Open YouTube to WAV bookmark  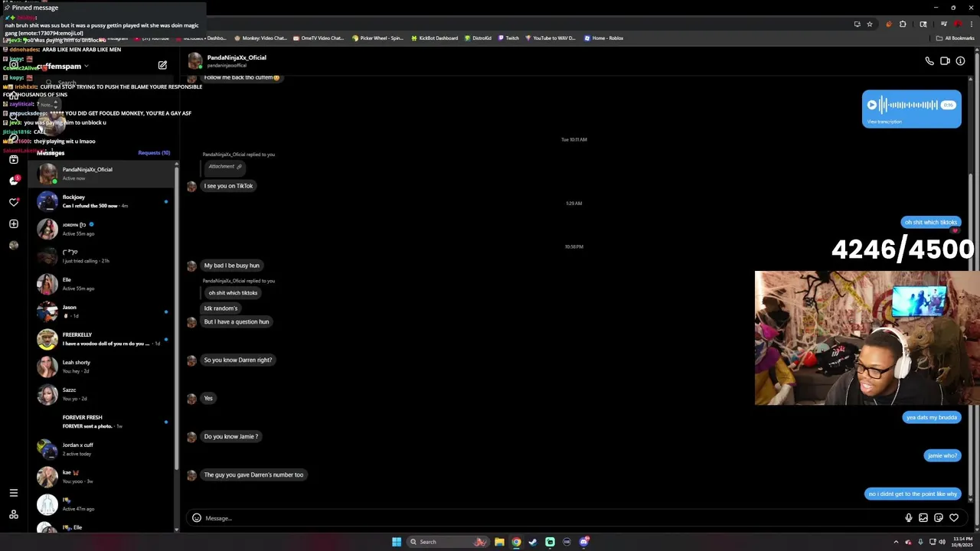(x=550, y=38)
